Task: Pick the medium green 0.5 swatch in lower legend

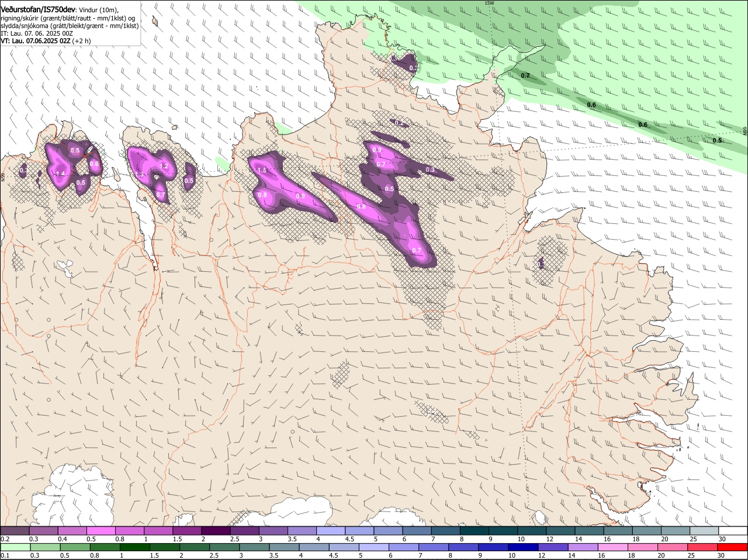Action: tap(75, 547)
